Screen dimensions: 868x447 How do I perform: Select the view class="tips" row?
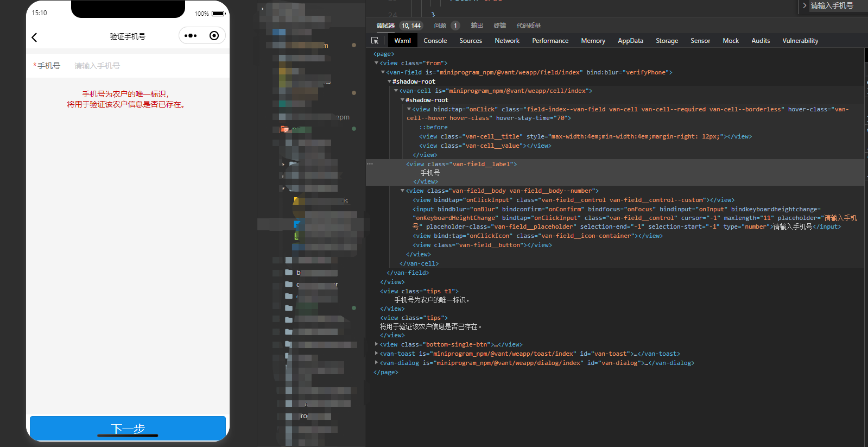(414, 318)
